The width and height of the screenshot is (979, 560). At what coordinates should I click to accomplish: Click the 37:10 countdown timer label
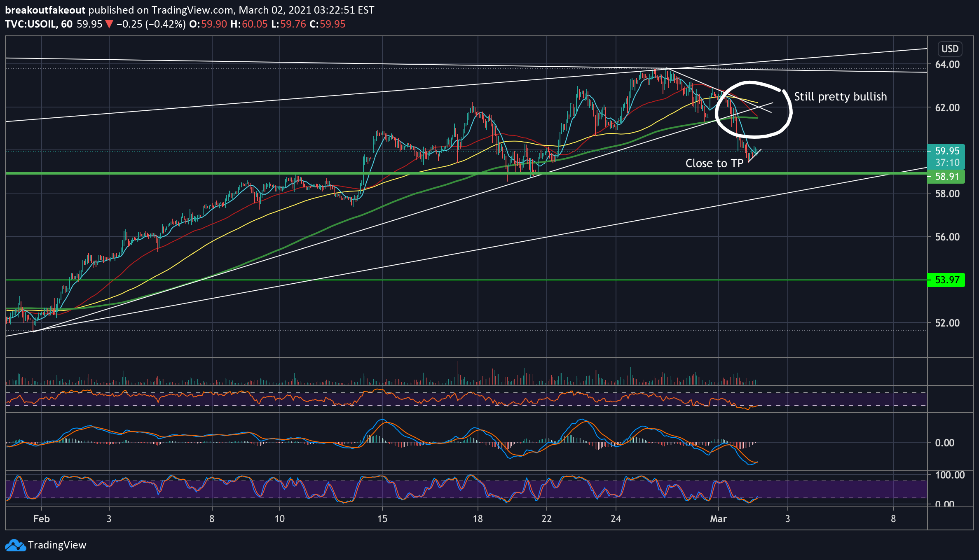[x=947, y=163]
